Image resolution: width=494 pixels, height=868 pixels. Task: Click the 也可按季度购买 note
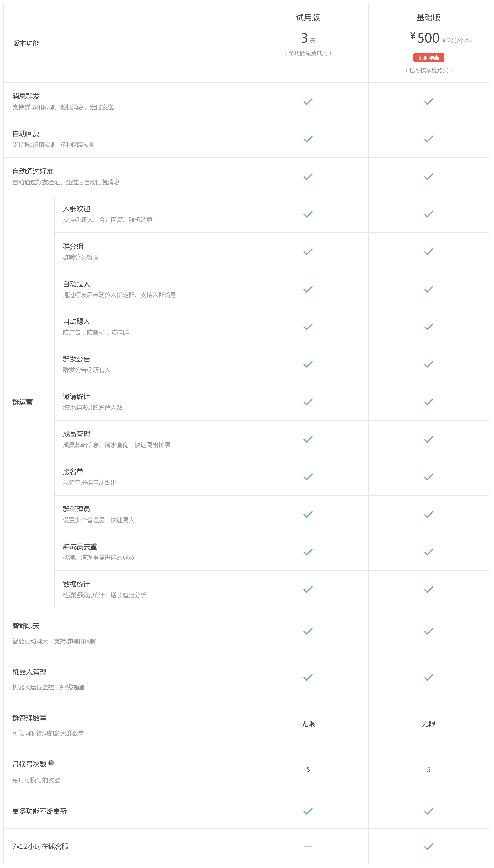tap(429, 70)
